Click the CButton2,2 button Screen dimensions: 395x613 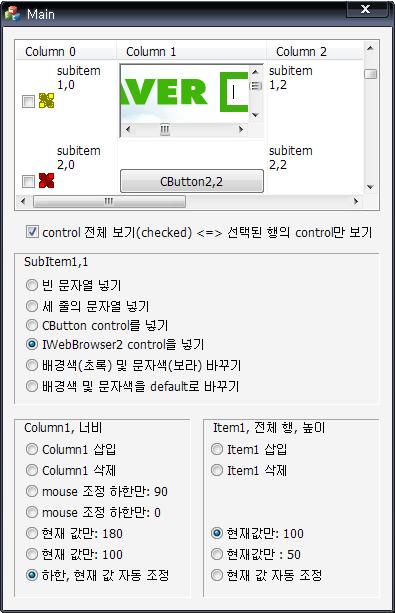coord(192,181)
